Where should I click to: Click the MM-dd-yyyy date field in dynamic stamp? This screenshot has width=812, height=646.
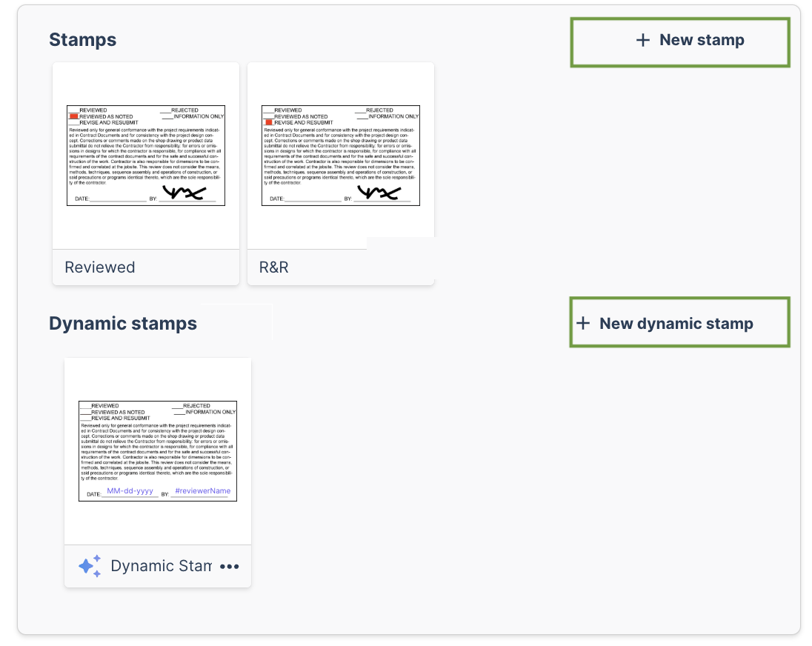tap(130, 490)
